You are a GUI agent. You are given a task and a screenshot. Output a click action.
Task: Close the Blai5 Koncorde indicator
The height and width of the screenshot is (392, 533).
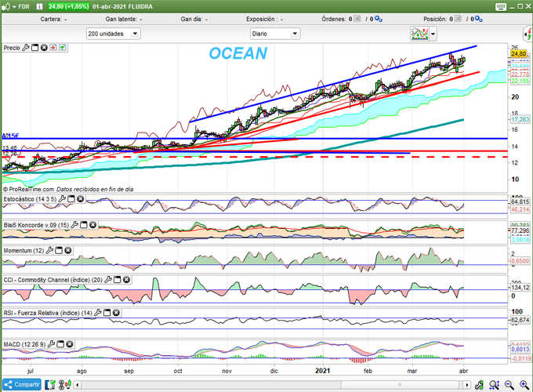pos(92,225)
